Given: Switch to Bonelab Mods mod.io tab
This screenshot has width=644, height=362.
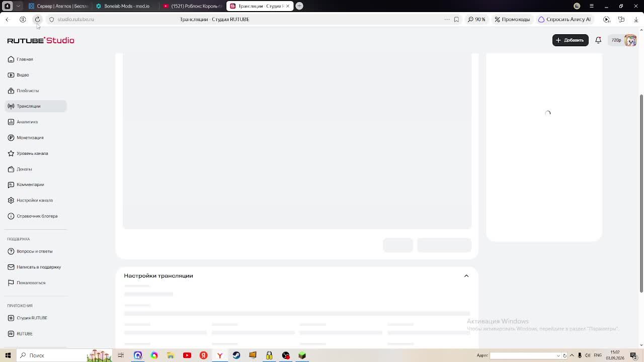Looking at the screenshot, I should click(125, 6).
